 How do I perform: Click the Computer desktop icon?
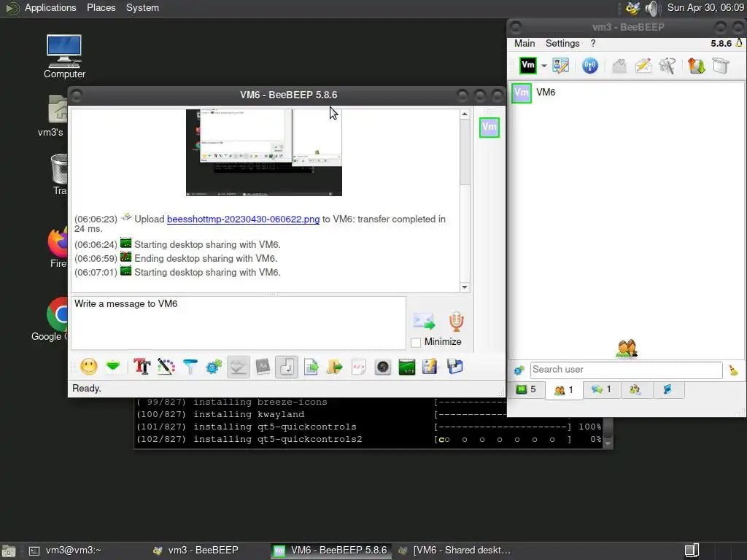[64, 57]
